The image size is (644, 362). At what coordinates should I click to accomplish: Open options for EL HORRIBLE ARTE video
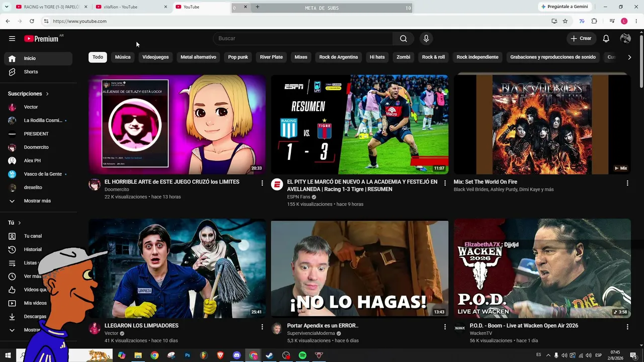tap(262, 184)
